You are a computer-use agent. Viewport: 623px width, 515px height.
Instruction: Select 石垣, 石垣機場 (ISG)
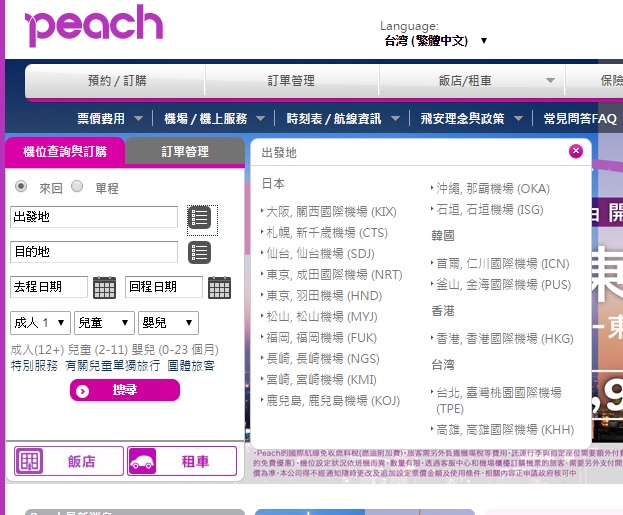point(490,209)
